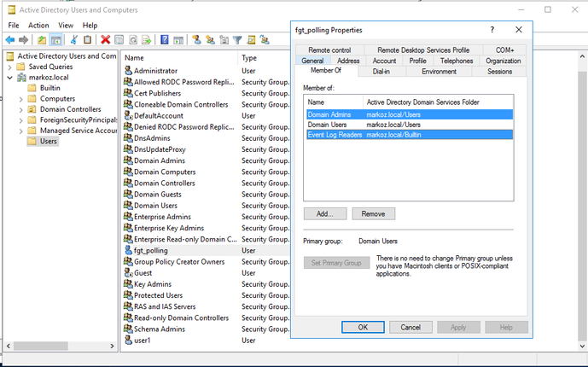Click the Export List toolbar icon
588x367 pixels.
(x=146, y=40)
